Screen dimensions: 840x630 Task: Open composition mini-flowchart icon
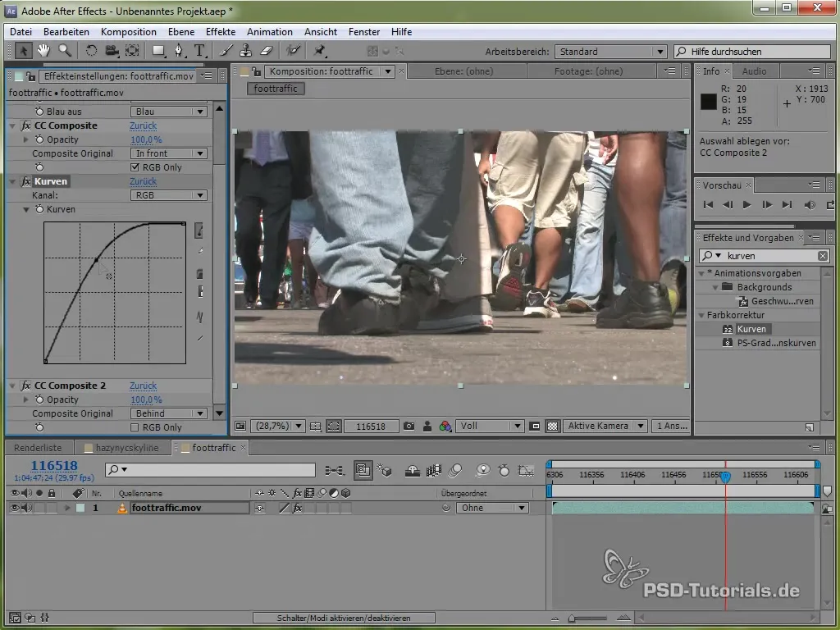(x=335, y=470)
